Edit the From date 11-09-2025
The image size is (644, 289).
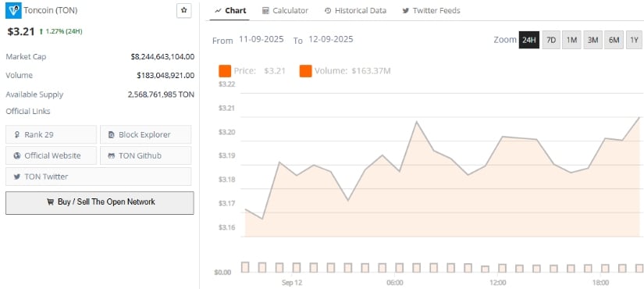pos(262,40)
